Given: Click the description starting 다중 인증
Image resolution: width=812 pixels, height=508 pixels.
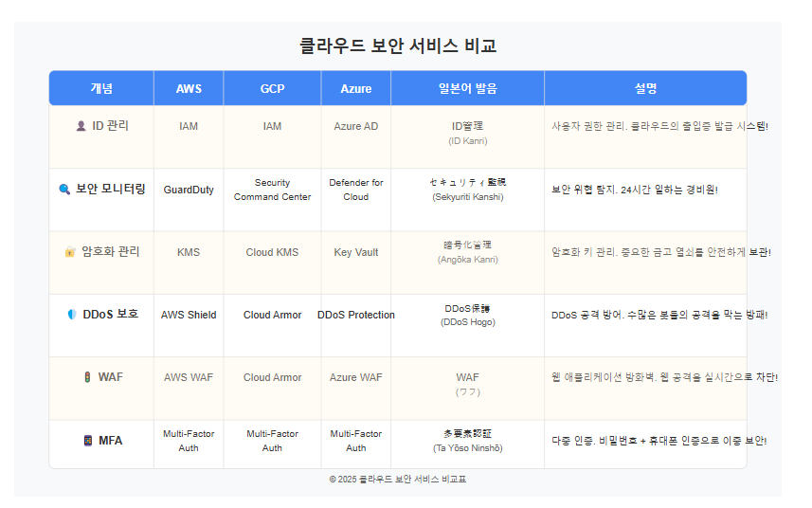Looking at the screenshot, I should pos(659,441).
